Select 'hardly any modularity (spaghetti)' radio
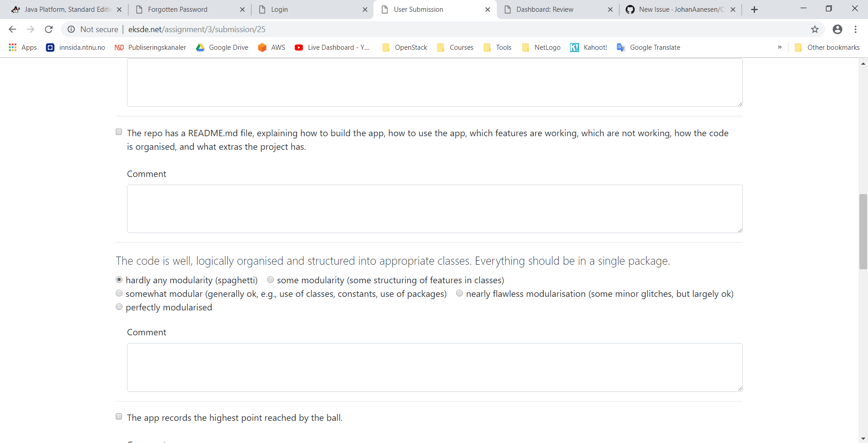 point(119,280)
